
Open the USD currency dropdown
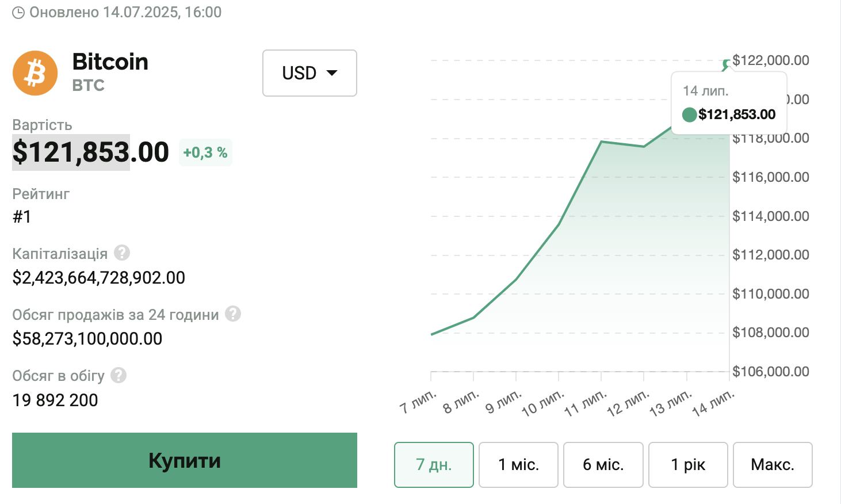click(x=309, y=73)
